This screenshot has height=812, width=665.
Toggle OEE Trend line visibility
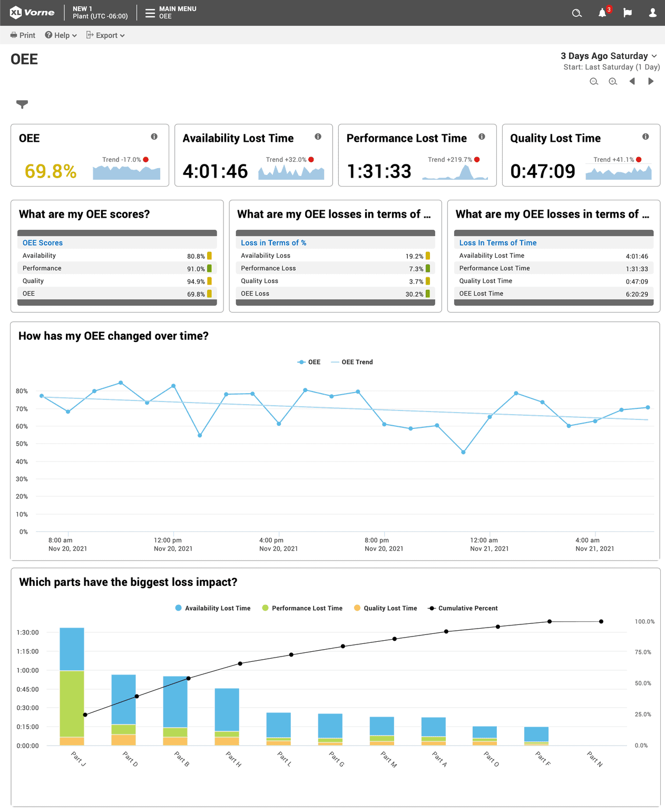[352, 362]
